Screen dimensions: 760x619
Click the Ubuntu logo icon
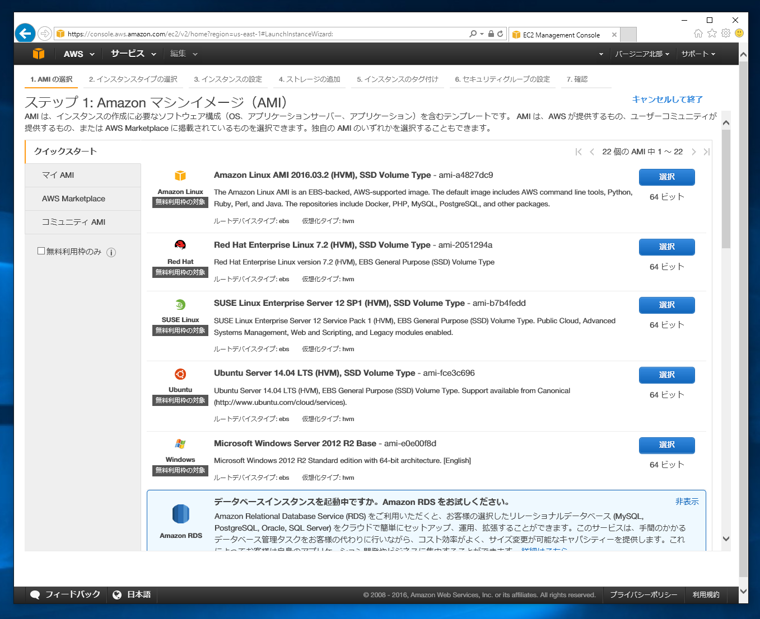pos(180,374)
